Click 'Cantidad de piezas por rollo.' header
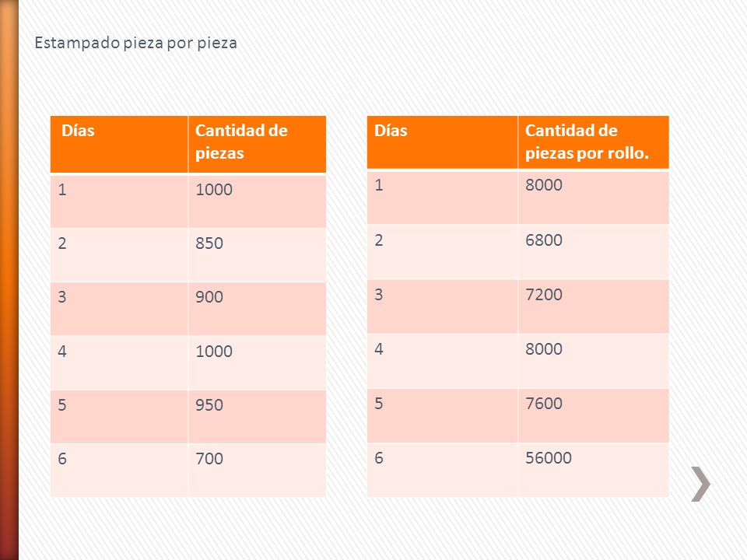Screen dimensions: 747x560 [594, 142]
